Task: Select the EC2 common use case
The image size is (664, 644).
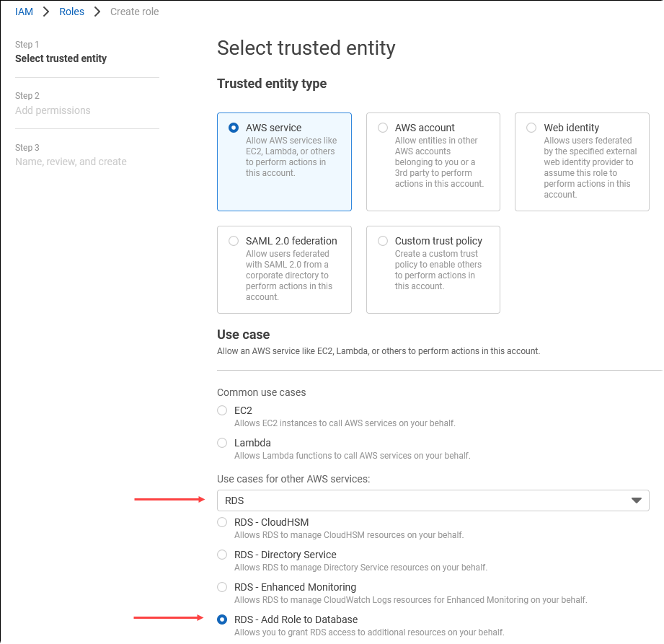Action: point(222,410)
